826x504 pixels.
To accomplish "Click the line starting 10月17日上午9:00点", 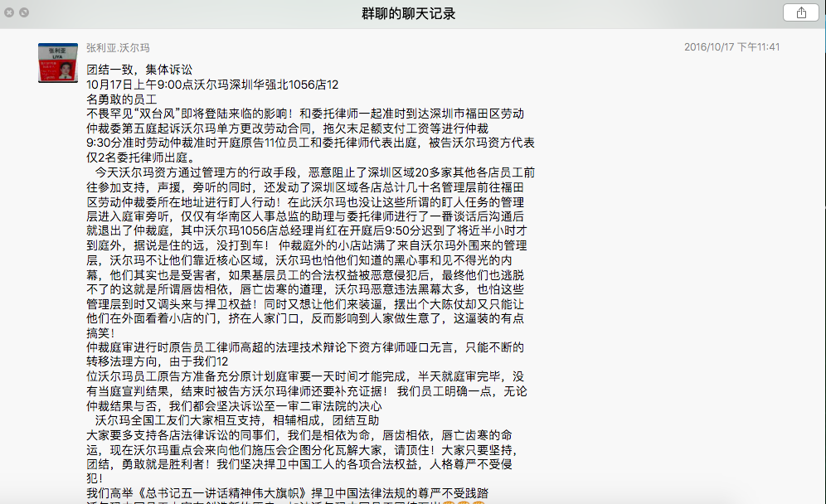I will pos(212,85).
